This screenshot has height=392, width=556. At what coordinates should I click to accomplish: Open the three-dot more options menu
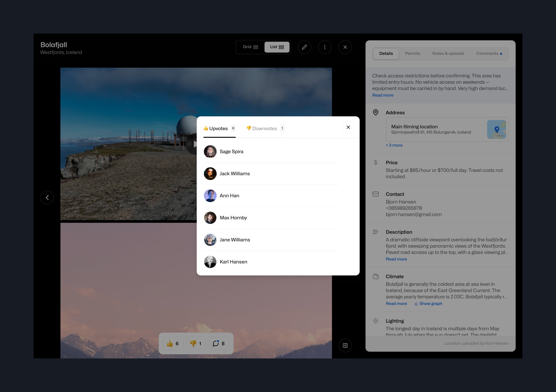325,47
